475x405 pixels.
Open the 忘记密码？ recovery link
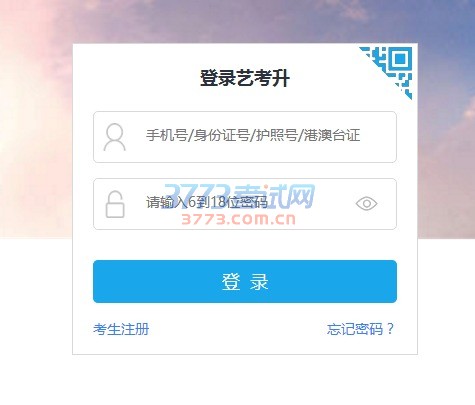pos(361,329)
